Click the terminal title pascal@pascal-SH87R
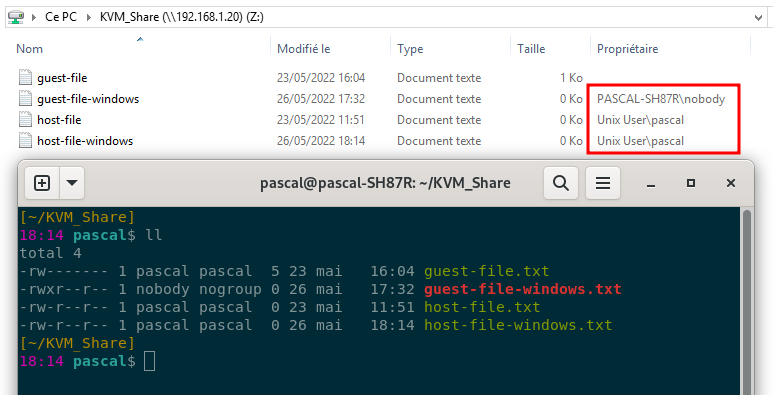The width and height of the screenshot is (773, 395). 385,183
